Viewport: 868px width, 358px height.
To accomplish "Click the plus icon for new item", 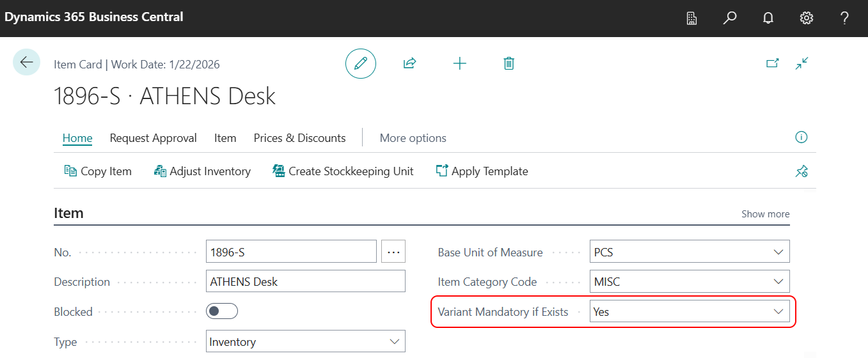I will coord(460,63).
